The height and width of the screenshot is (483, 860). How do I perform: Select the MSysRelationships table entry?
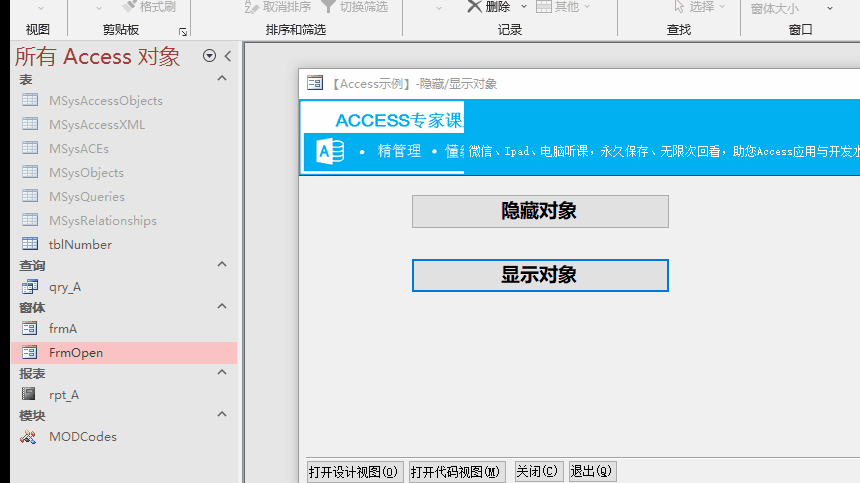[124, 220]
